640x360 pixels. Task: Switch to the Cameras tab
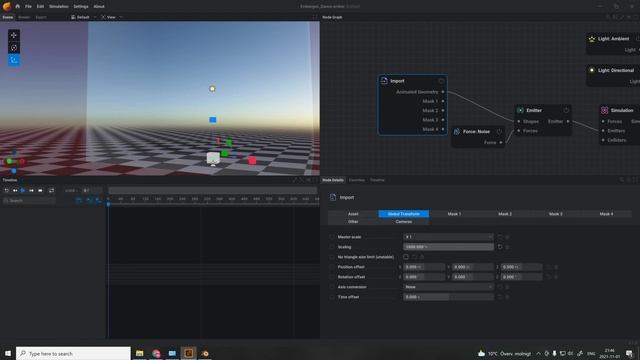(x=404, y=222)
